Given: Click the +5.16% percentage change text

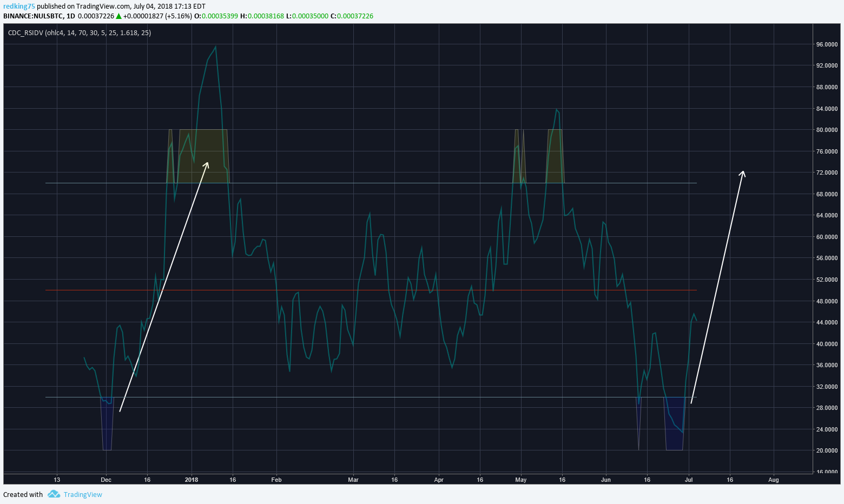Looking at the screenshot, I should 179,16.
